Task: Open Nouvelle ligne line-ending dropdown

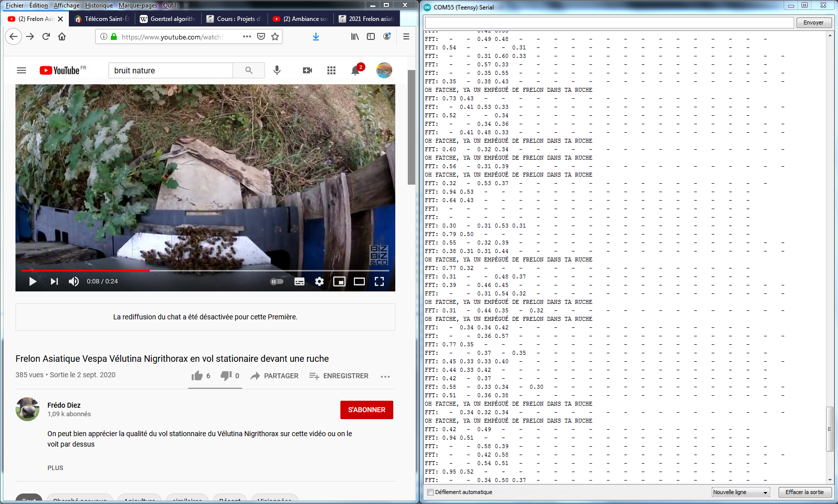Action: (x=741, y=492)
